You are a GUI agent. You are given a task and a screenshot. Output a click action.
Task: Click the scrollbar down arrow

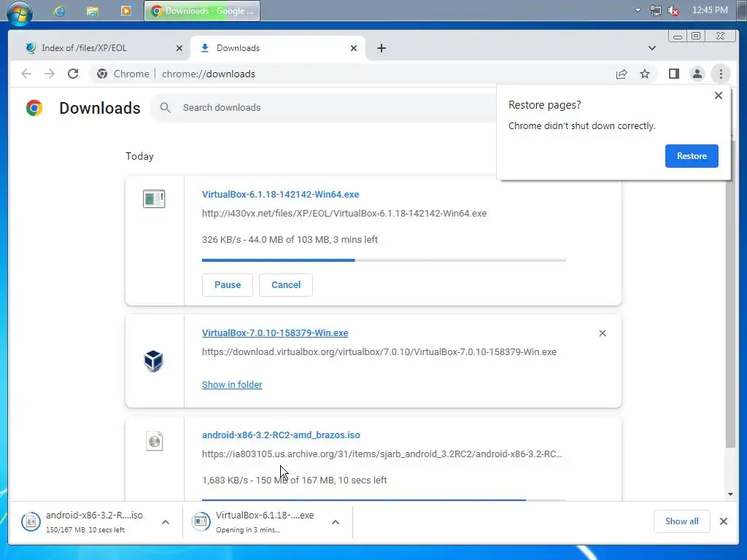tap(730, 494)
